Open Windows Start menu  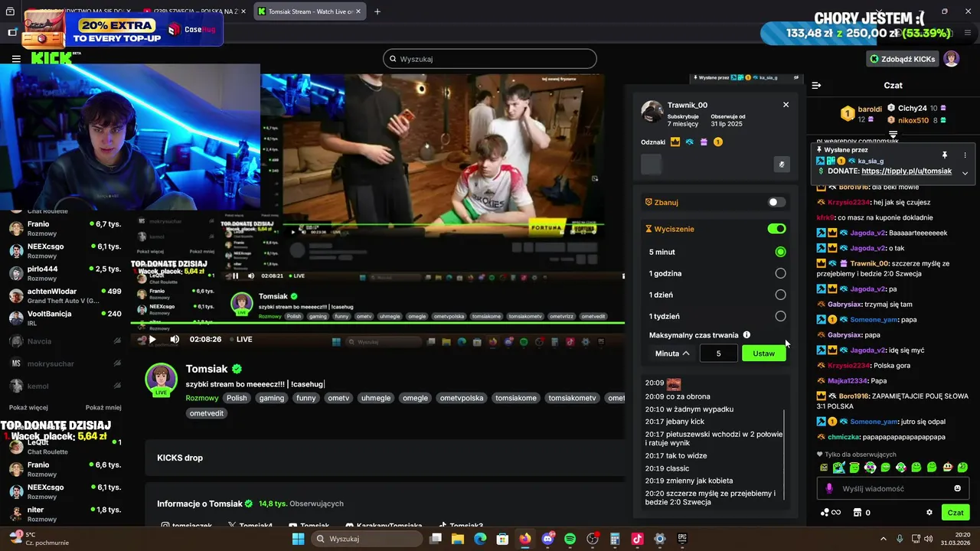tap(299, 539)
